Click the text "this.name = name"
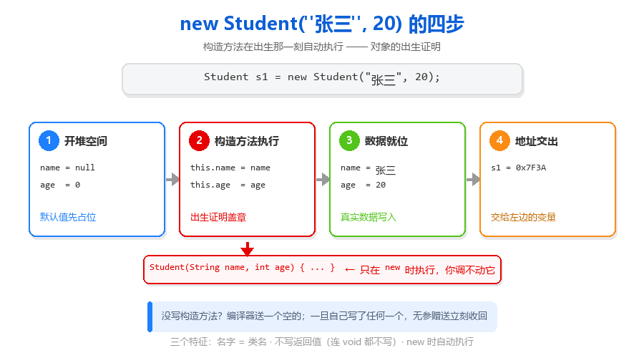The height and width of the screenshot is (358, 644). (x=230, y=168)
